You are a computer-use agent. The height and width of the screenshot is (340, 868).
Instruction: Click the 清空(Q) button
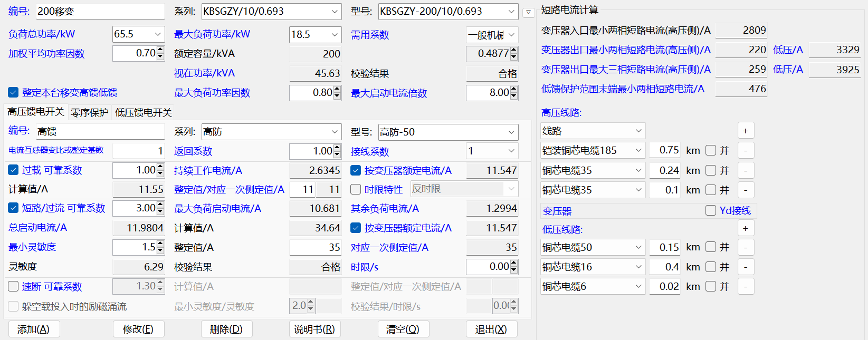click(x=403, y=329)
